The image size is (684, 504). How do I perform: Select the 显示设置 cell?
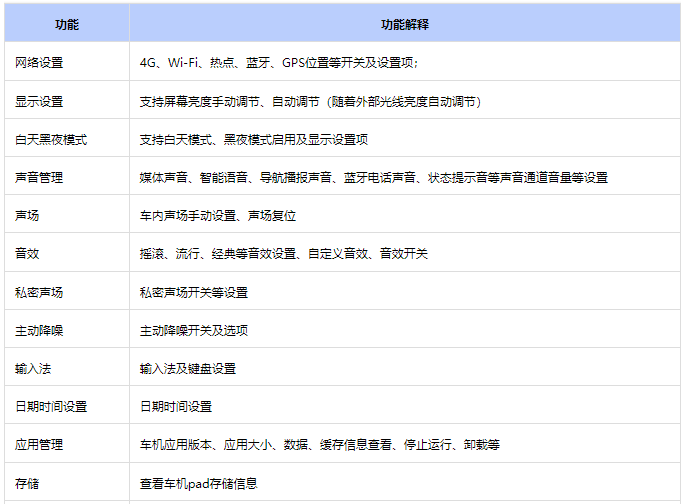click(x=39, y=101)
